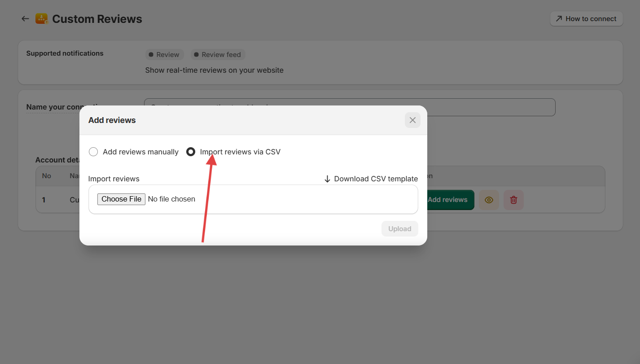Click the Upload button
640x364 pixels.
click(400, 229)
